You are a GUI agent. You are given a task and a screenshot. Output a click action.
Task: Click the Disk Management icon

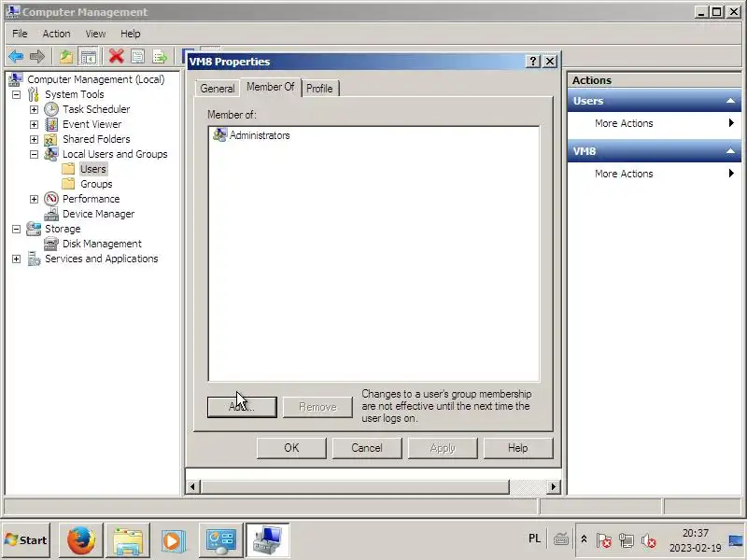(x=51, y=244)
